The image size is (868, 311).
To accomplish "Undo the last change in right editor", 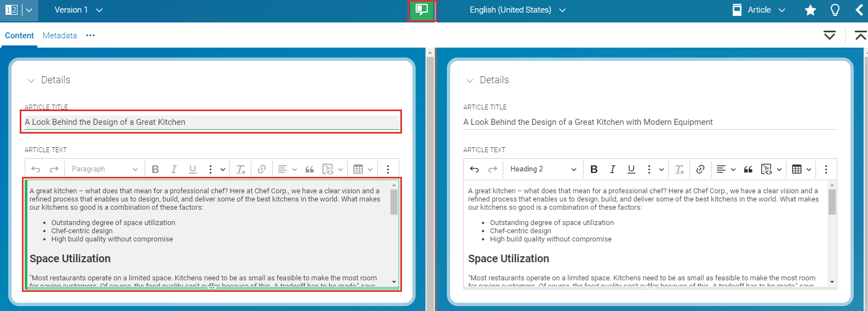I will coord(474,169).
